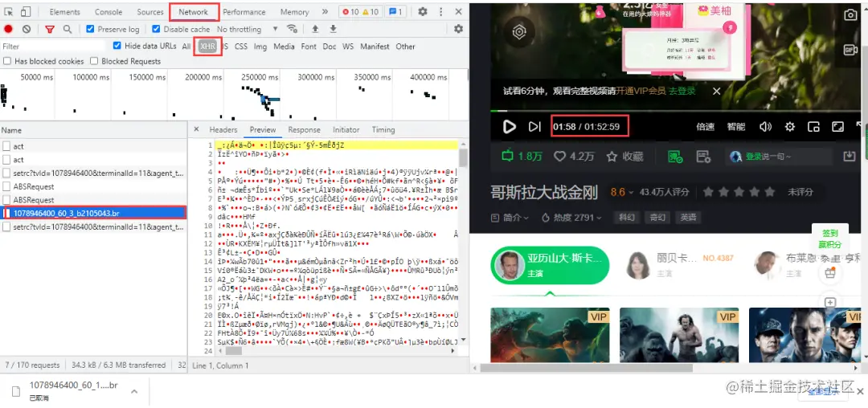Select the first ABSRequest entry checkbox
This screenshot has width=868, height=408.
pyautogui.click(x=6, y=186)
